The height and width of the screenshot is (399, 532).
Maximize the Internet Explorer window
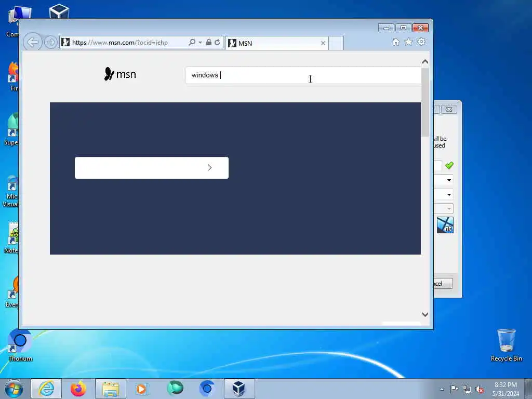coord(403,28)
